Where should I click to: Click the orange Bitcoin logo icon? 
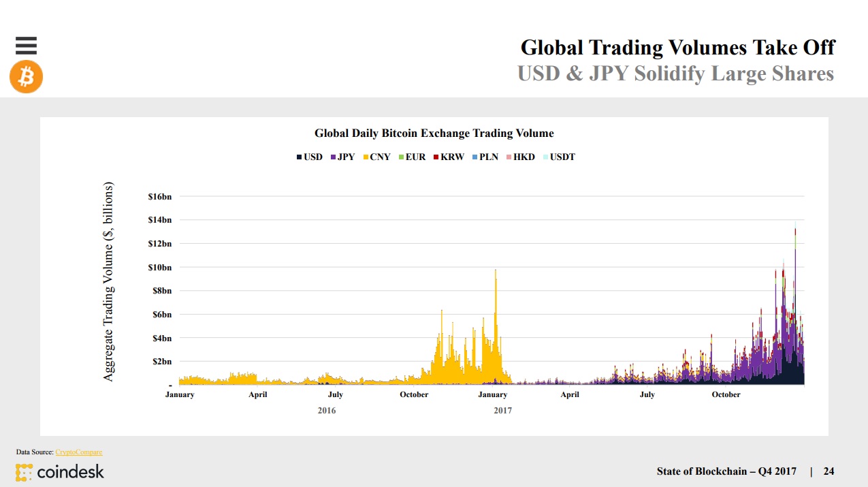click(26, 76)
